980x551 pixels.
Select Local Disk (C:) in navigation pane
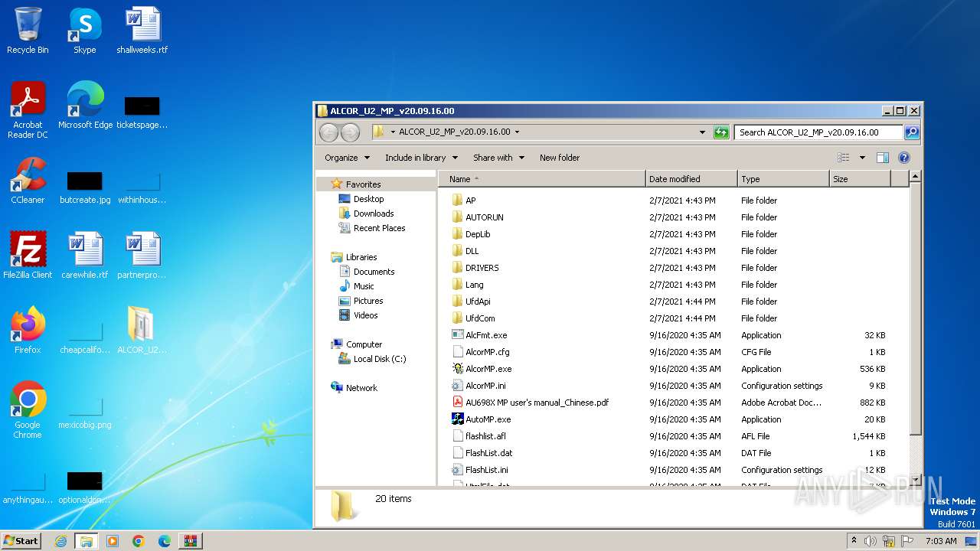point(379,359)
